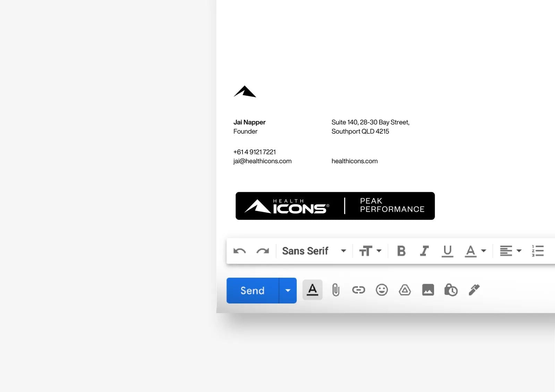Viewport: 555px width, 392px height.
Task: Open the text alignment dropdown
Action: pyautogui.click(x=511, y=251)
